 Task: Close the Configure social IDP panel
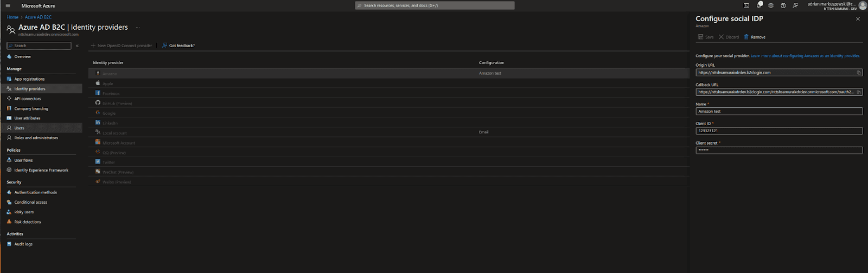point(858,19)
